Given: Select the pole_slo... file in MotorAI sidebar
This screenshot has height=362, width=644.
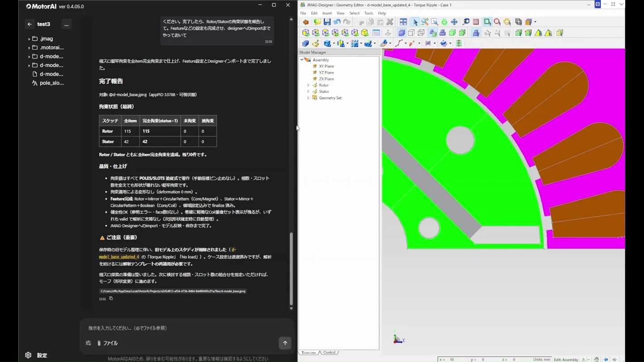Looking at the screenshot, I should point(48,83).
